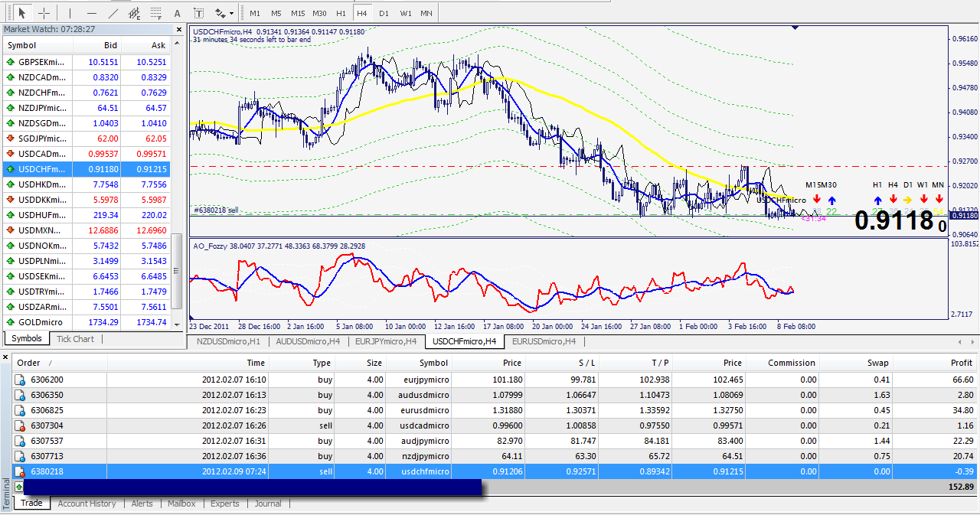
Task: Open the Tick Chart tab
Action: pyautogui.click(x=75, y=339)
